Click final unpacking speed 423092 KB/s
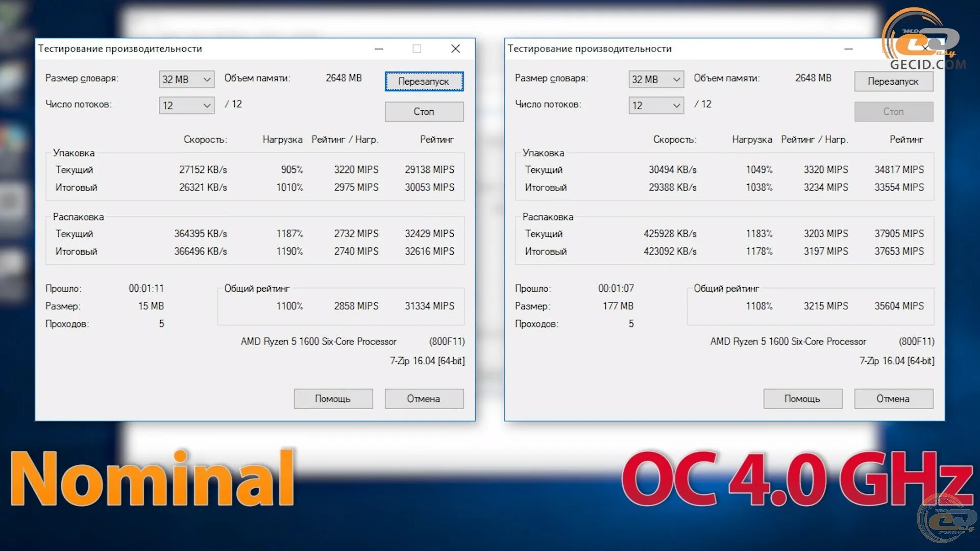The width and height of the screenshot is (980, 551). click(x=670, y=251)
